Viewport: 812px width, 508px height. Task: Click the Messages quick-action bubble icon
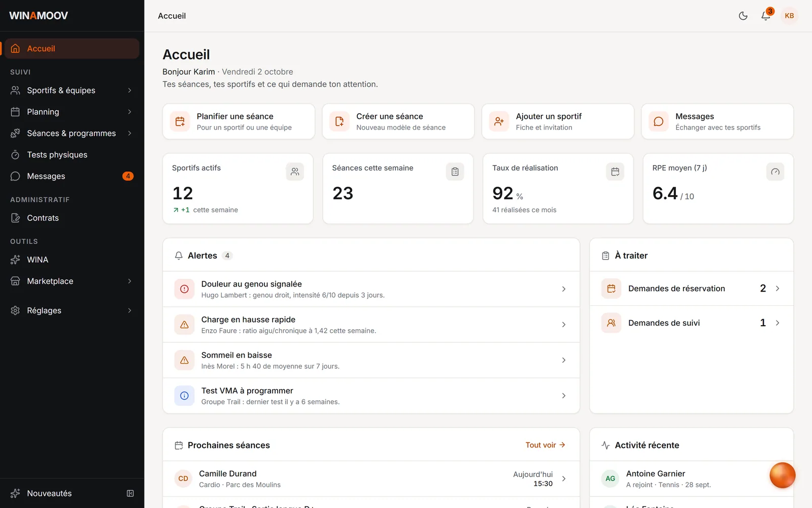[x=659, y=121]
